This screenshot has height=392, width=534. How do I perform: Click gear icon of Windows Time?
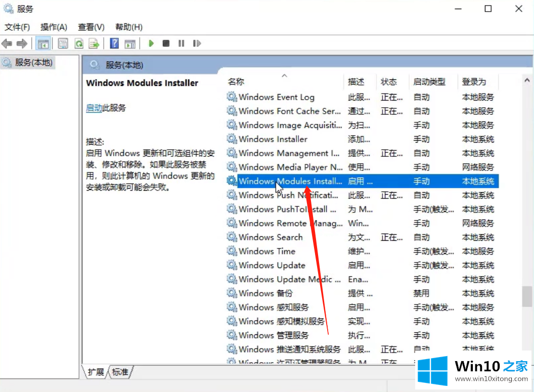[232, 251]
